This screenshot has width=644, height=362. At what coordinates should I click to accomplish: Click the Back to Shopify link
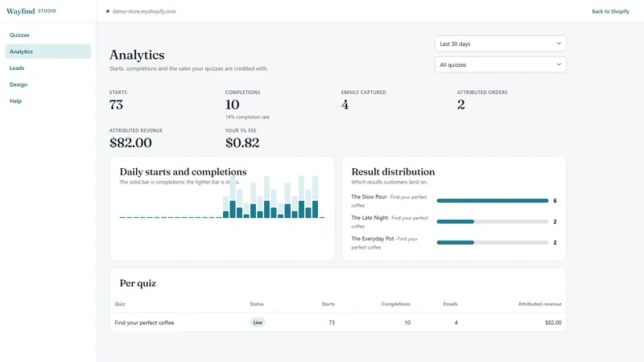[x=610, y=11]
